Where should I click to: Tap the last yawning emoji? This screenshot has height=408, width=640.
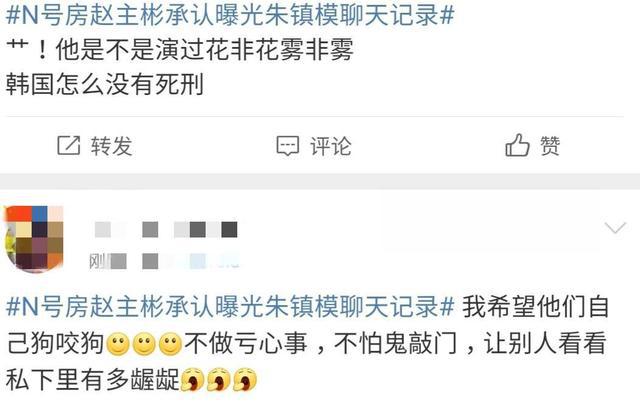coord(244,379)
